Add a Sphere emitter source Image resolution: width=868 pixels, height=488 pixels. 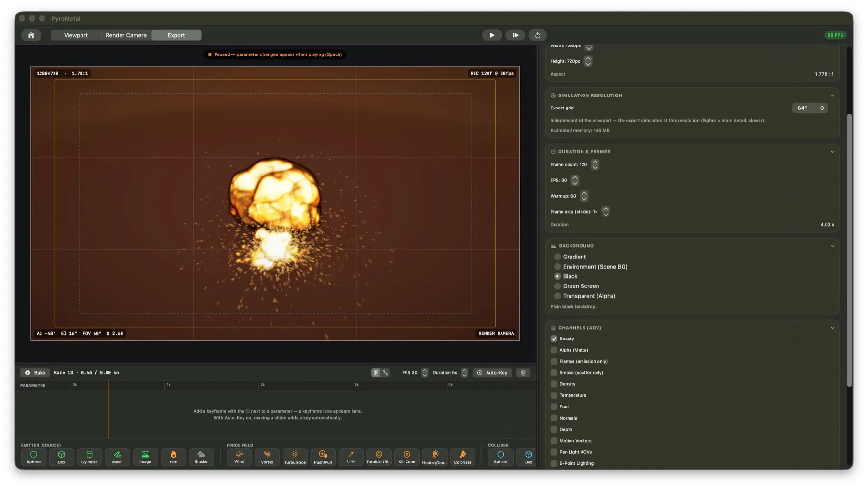coord(34,457)
